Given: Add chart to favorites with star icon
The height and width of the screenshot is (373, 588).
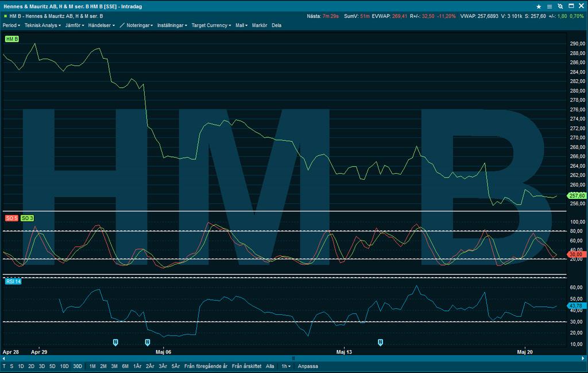Looking at the screenshot, I should 539,6.
